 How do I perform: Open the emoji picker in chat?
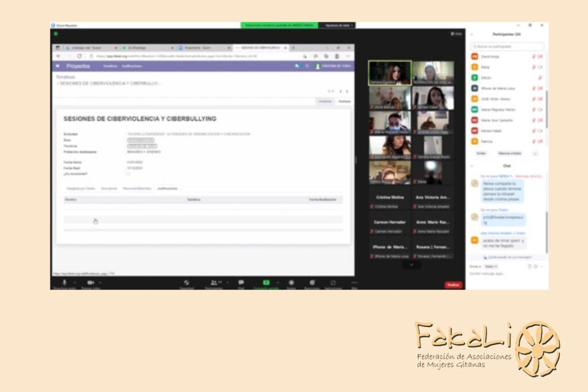pyautogui.click(x=536, y=266)
